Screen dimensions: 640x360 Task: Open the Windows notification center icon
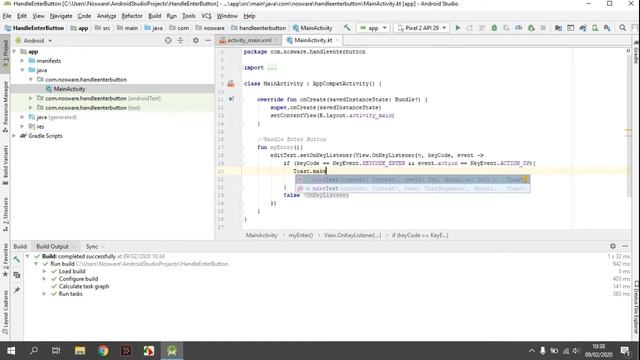pyautogui.click(x=625, y=351)
